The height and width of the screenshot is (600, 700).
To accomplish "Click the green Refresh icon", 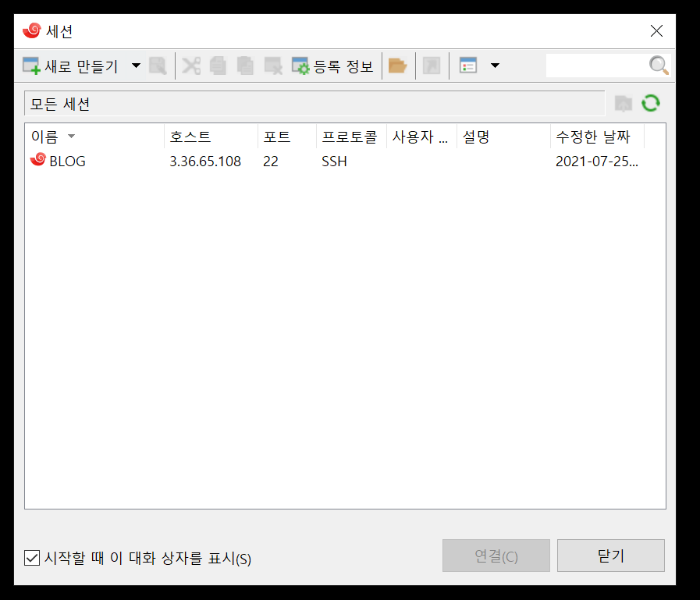I will (x=651, y=103).
